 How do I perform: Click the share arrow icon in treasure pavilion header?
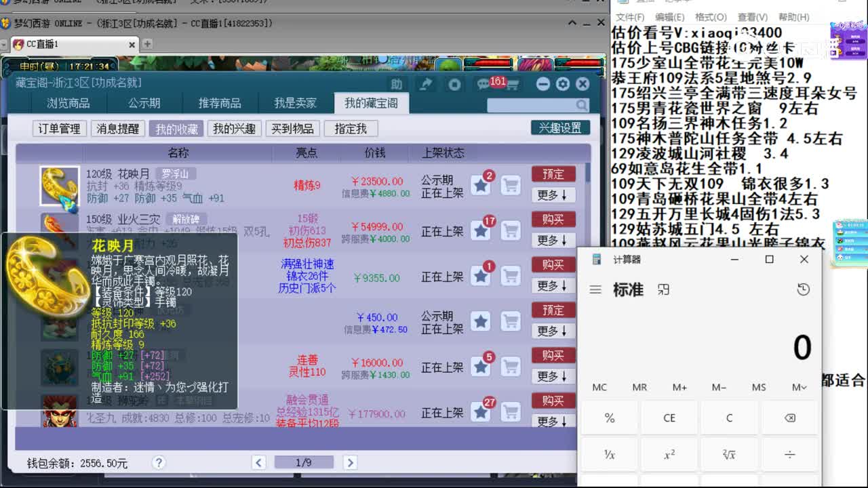(427, 84)
